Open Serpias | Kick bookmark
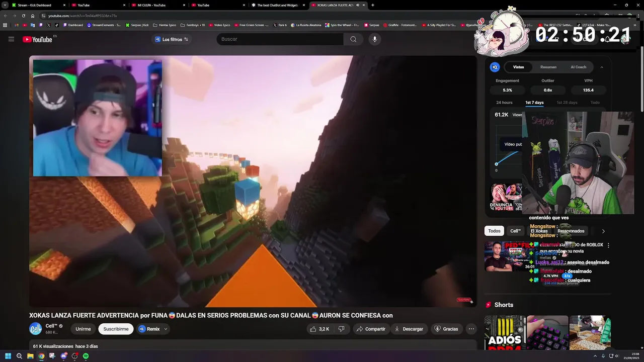The width and height of the screenshot is (644, 362). click(x=137, y=25)
